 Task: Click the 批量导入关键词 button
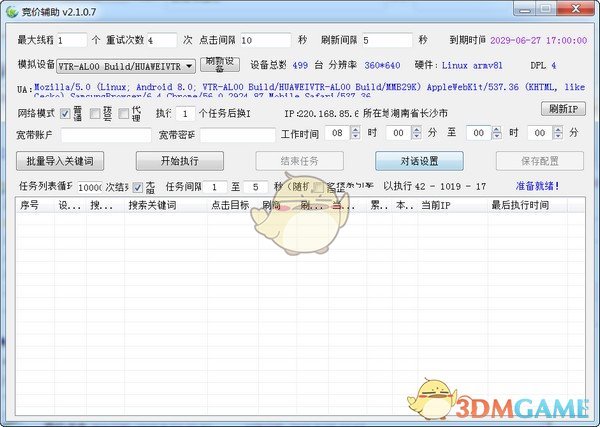tap(60, 161)
